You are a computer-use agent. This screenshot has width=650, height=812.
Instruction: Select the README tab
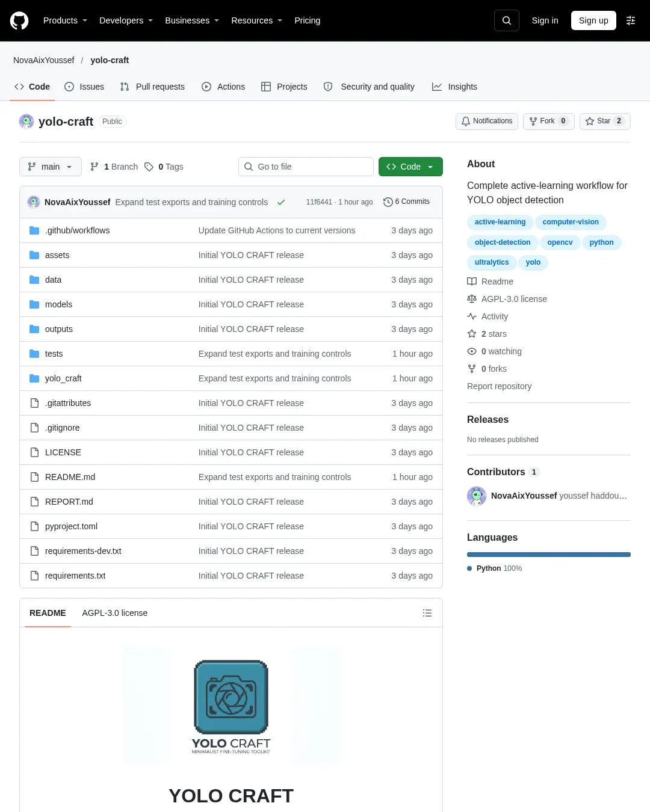click(48, 613)
